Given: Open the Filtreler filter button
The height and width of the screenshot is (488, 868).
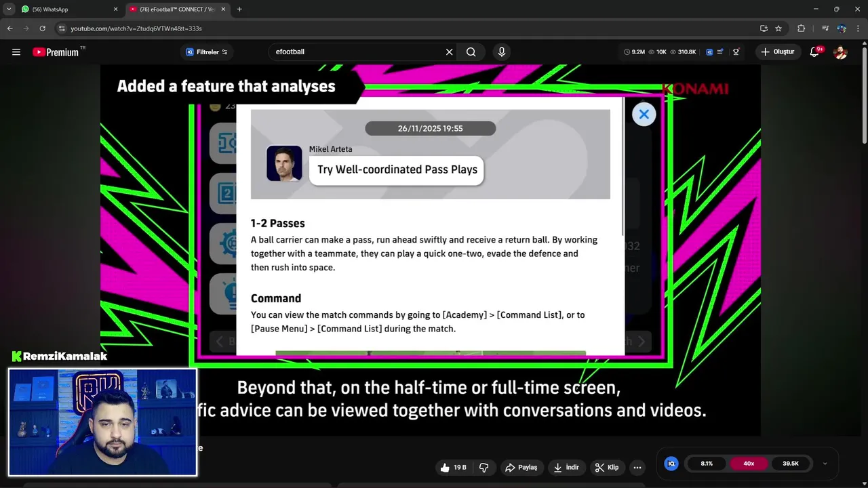Looking at the screenshot, I should (207, 52).
